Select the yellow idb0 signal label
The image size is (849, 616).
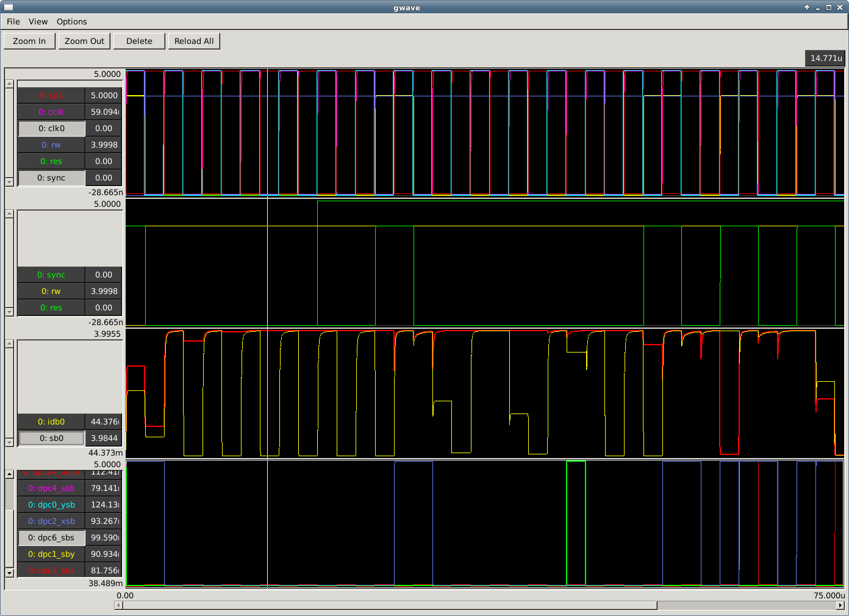52,422
